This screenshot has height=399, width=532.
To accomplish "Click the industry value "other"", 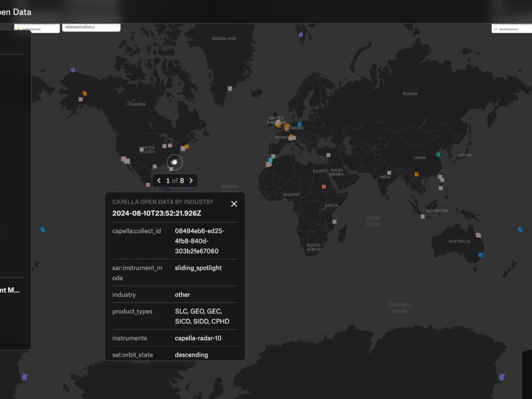I will (x=182, y=295).
